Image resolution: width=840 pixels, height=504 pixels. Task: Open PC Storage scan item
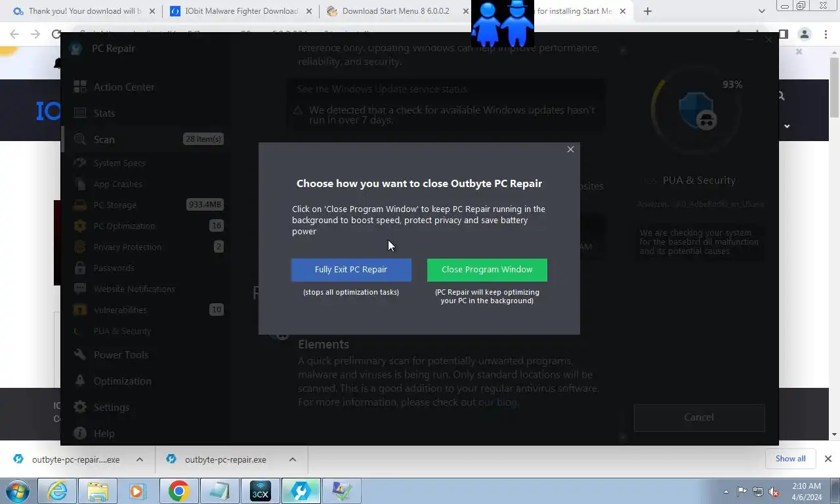click(x=115, y=205)
